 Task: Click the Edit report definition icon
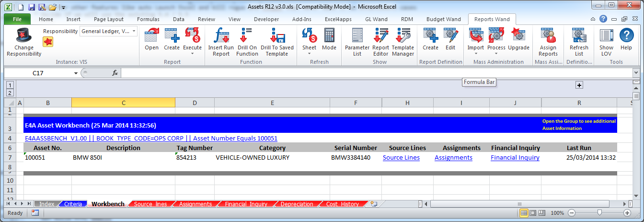[450, 35]
